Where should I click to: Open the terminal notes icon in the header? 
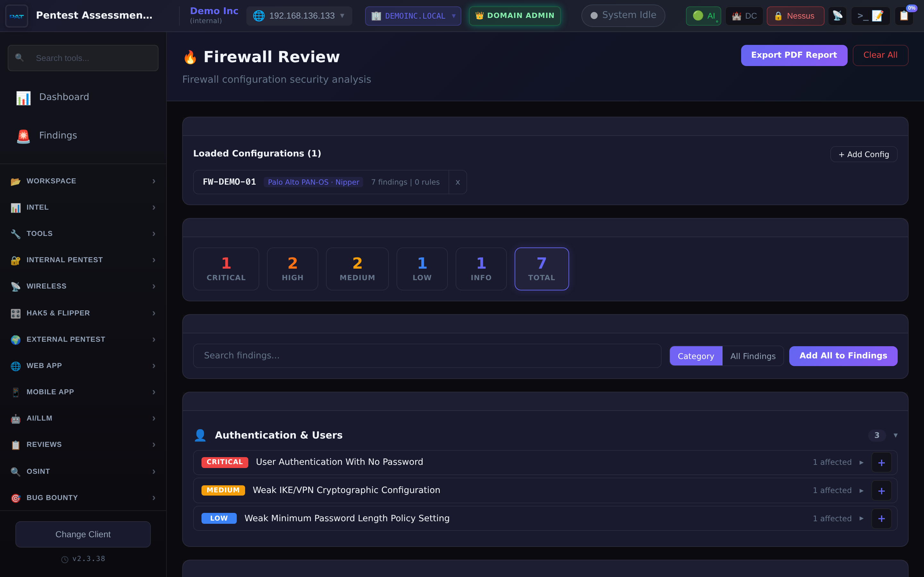870,16
